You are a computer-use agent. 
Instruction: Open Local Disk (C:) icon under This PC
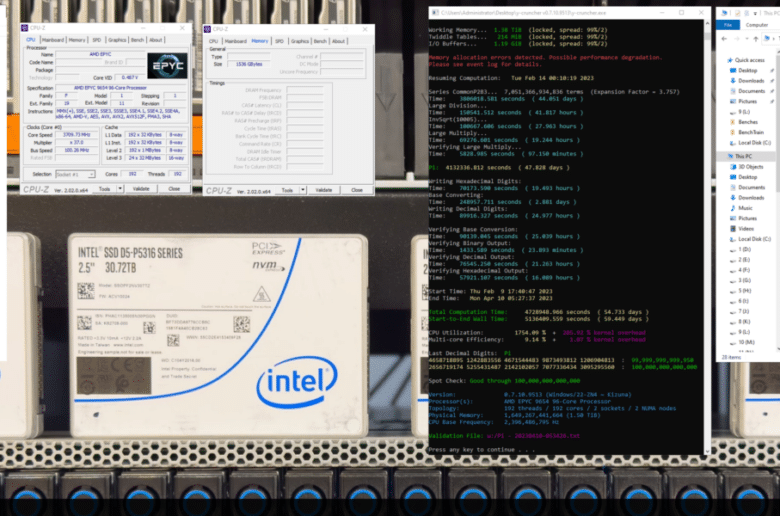click(733, 239)
